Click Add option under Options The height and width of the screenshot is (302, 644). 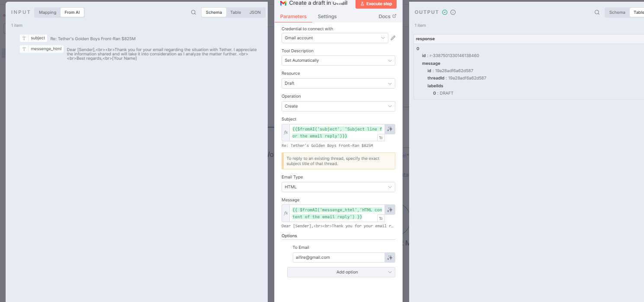click(341, 272)
